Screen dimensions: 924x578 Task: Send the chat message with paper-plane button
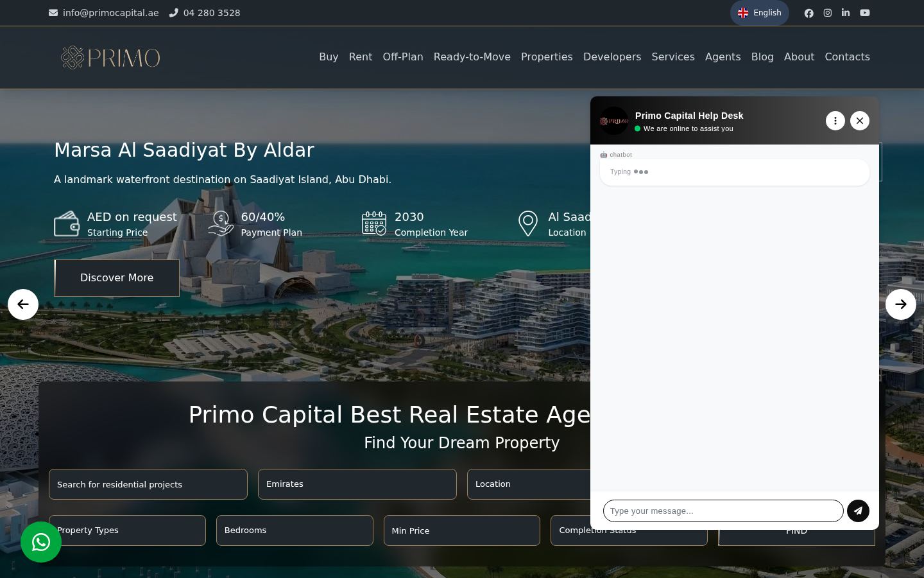(x=858, y=511)
